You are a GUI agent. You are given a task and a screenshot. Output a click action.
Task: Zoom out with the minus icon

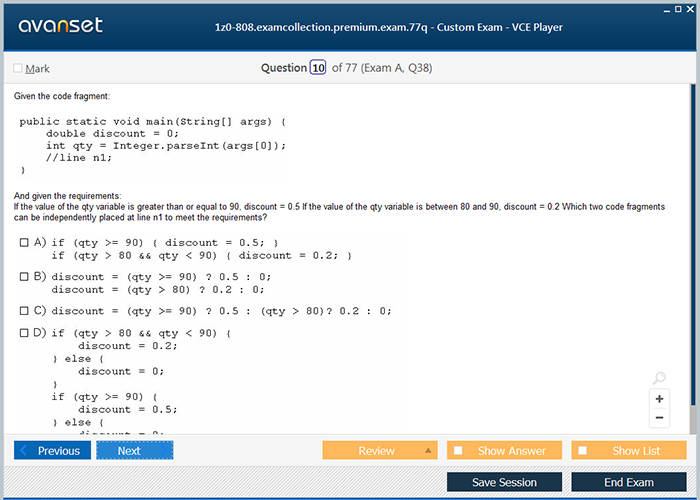pyautogui.click(x=659, y=418)
